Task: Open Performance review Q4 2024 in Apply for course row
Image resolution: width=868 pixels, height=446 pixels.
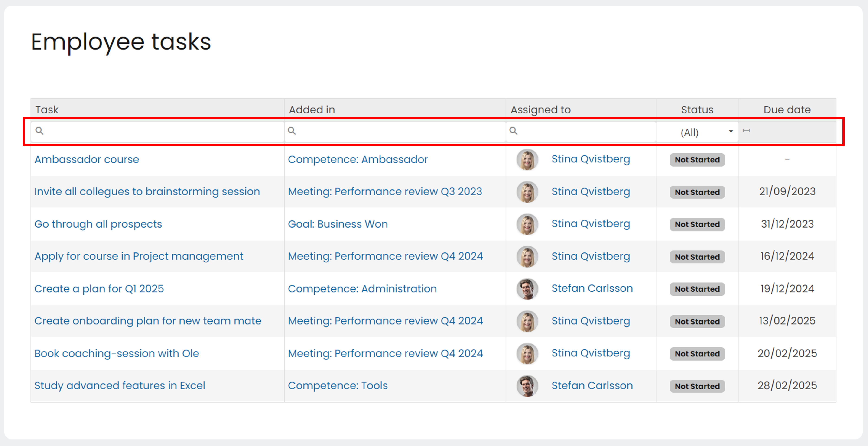Action: [x=385, y=256]
